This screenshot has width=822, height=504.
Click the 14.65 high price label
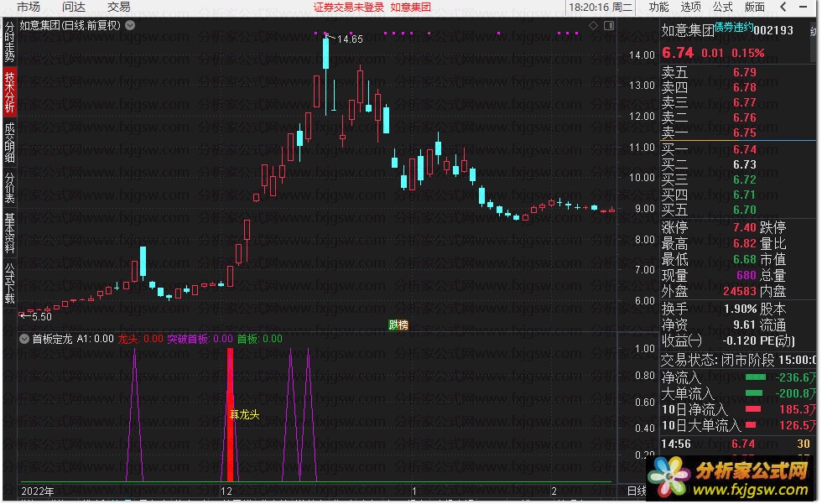pos(350,39)
